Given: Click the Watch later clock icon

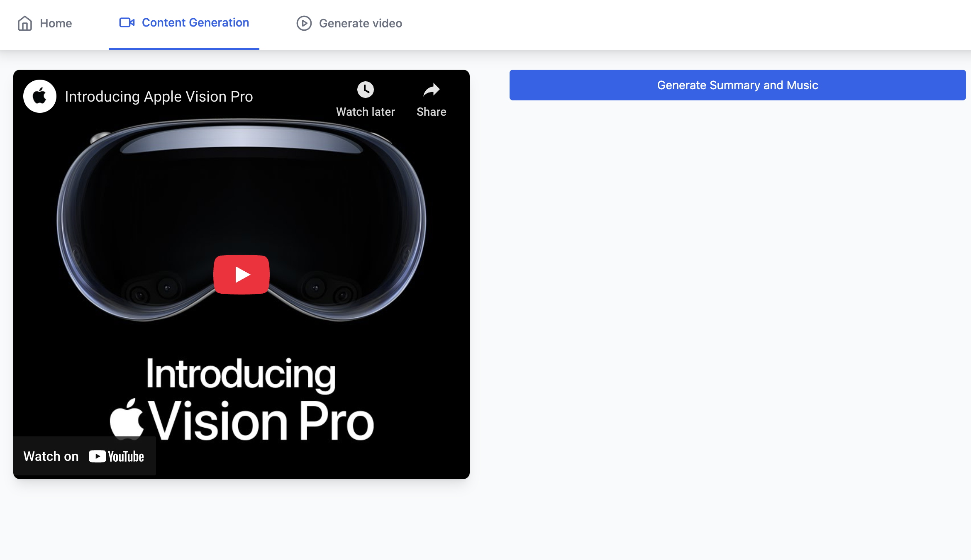Looking at the screenshot, I should click(365, 90).
